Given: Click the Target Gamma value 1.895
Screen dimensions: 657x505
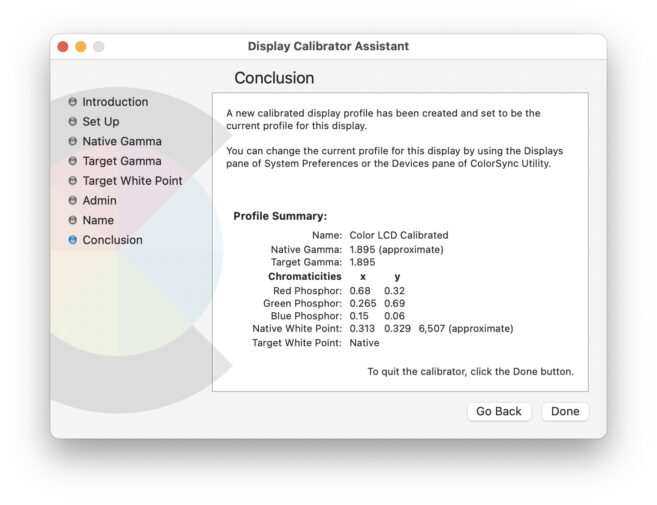Looking at the screenshot, I should pos(362,262).
